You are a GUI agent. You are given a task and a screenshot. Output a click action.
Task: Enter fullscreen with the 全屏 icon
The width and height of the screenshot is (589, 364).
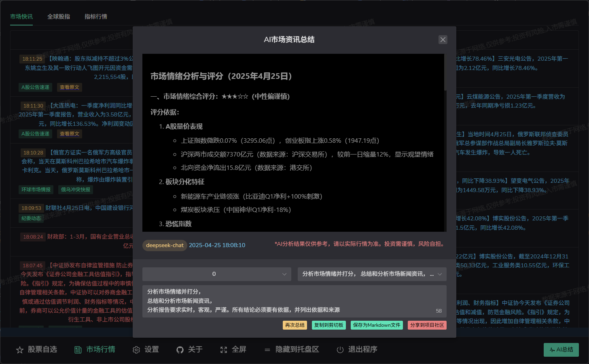tap(224, 349)
